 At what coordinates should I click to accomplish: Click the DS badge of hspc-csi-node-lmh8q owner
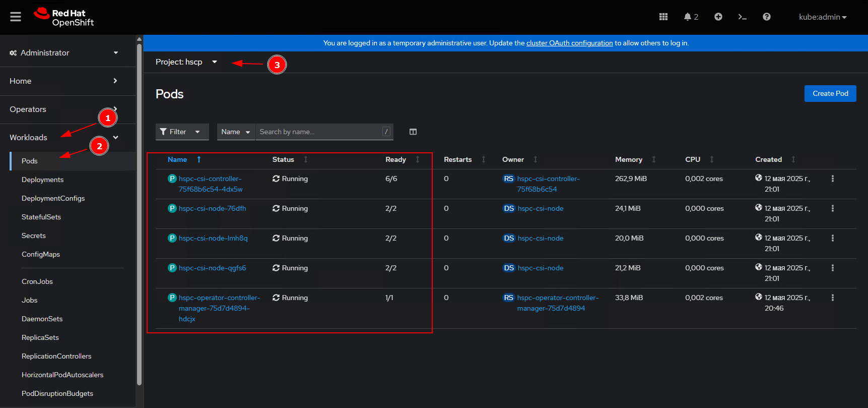(509, 238)
